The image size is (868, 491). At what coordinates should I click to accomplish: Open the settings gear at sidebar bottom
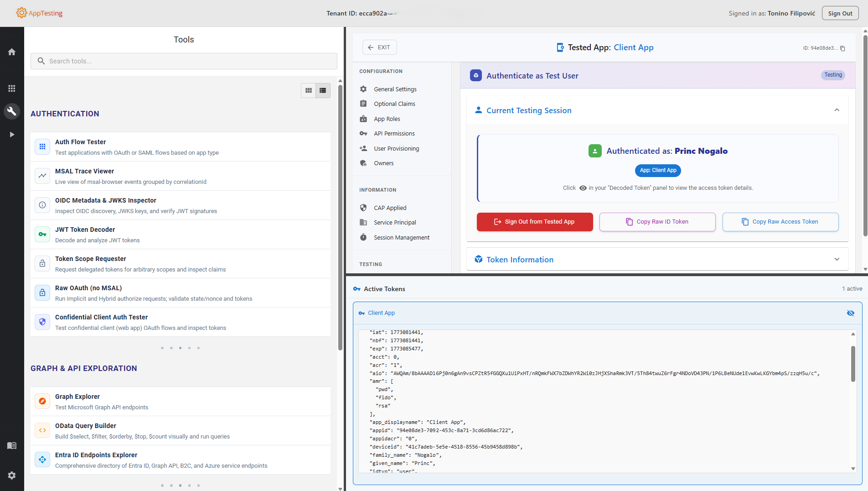pyautogui.click(x=12, y=475)
